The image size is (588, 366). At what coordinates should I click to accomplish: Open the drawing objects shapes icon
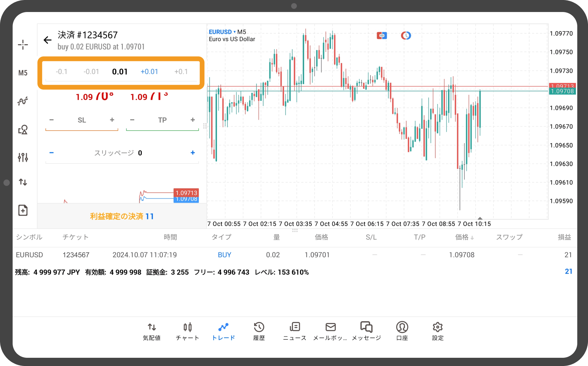click(23, 130)
